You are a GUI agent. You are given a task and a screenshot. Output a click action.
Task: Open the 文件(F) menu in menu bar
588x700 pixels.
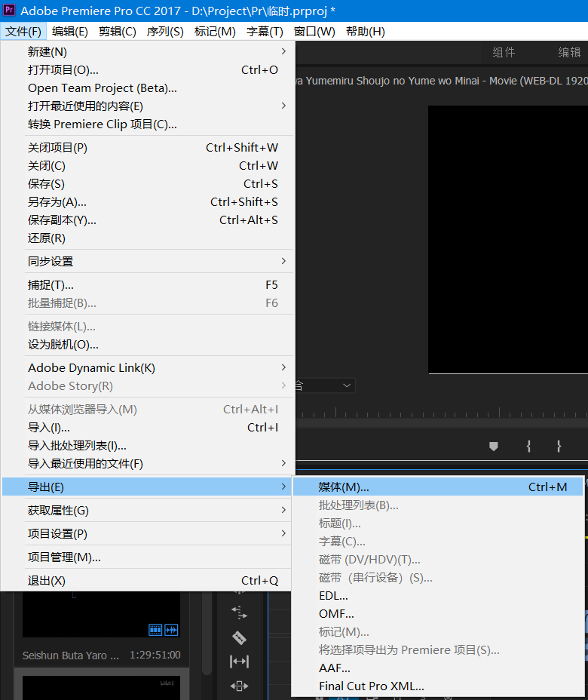point(23,31)
